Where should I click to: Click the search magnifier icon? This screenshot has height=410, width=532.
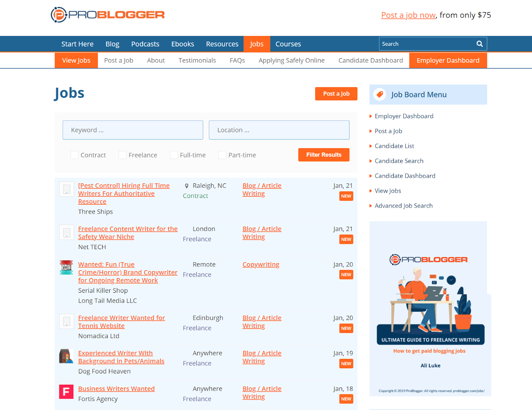click(x=479, y=44)
